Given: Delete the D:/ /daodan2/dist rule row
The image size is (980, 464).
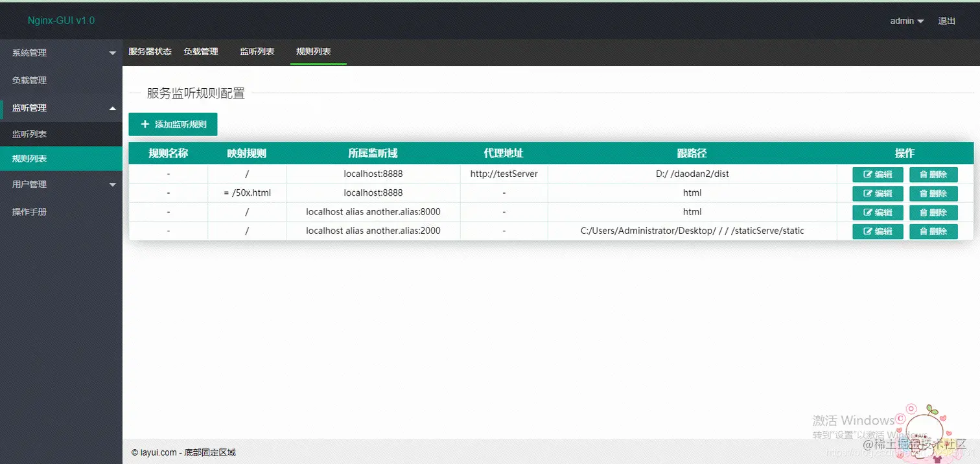Looking at the screenshot, I should 933,175.
